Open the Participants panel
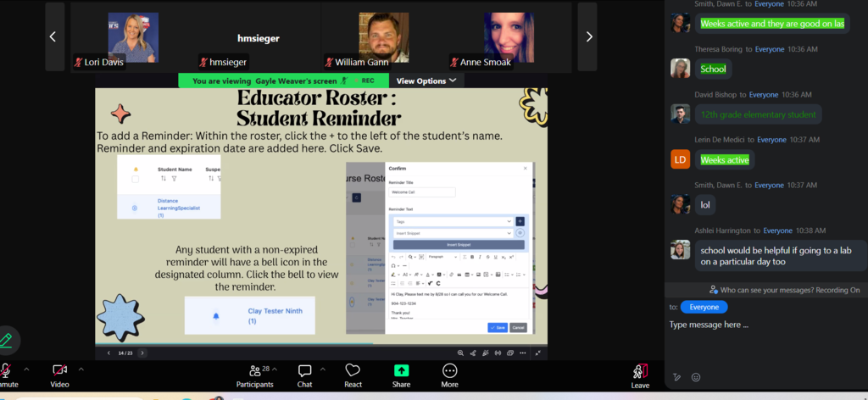The width and height of the screenshot is (868, 400). tap(254, 375)
